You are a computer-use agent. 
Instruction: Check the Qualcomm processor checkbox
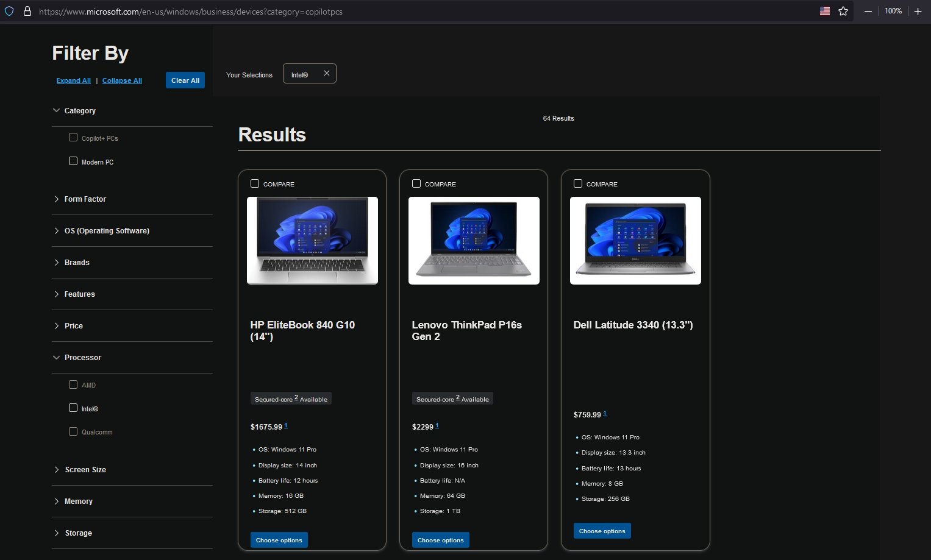pyautogui.click(x=73, y=431)
